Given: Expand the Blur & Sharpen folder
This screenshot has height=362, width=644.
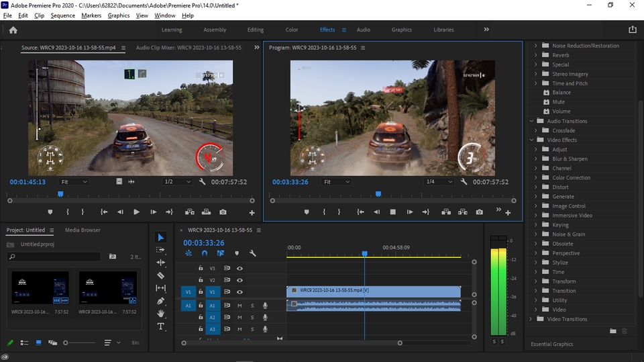Looking at the screenshot, I should [536, 159].
